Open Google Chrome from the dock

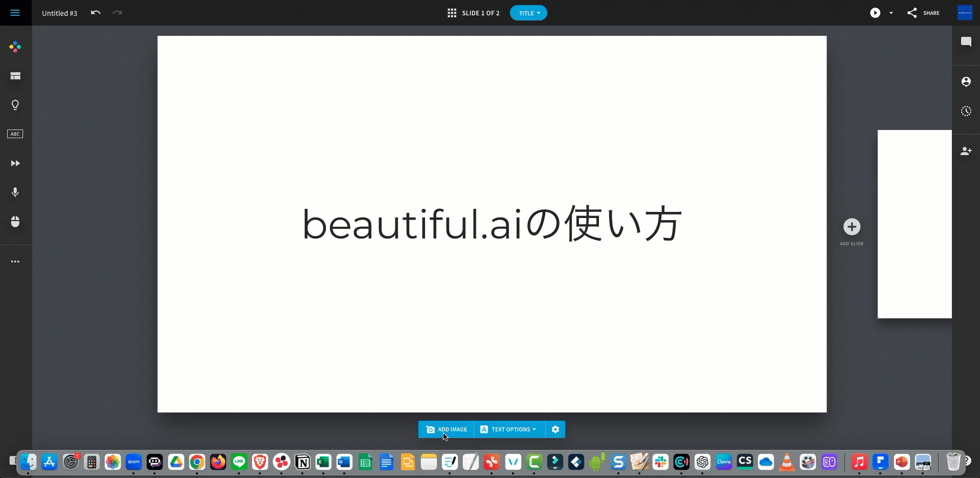point(197,462)
